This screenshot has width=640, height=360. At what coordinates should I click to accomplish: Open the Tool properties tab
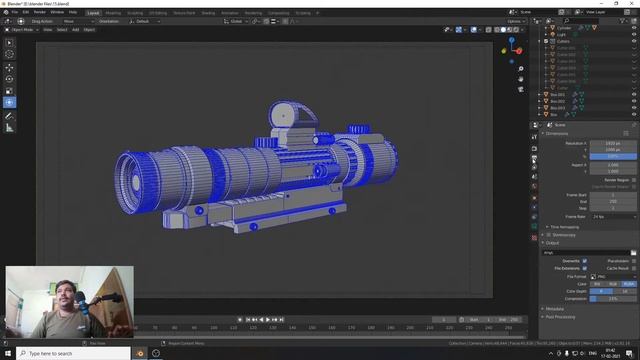[534, 137]
